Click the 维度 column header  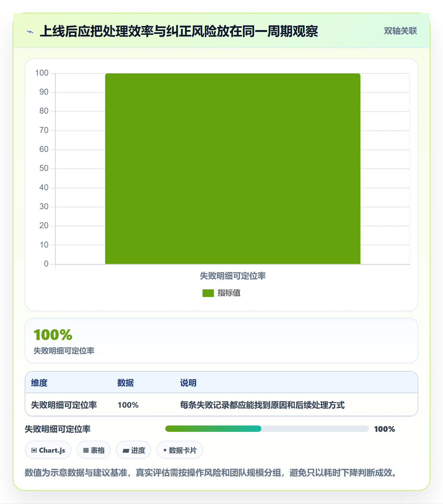tap(39, 383)
